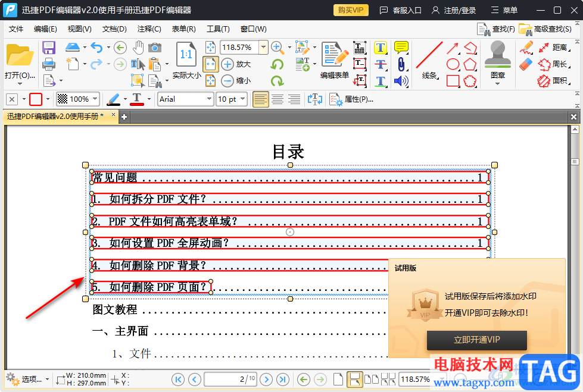This screenshot has height=392, width=583.
Task: Open the Edit Form 编辑表单 tool
Action: 335,60
